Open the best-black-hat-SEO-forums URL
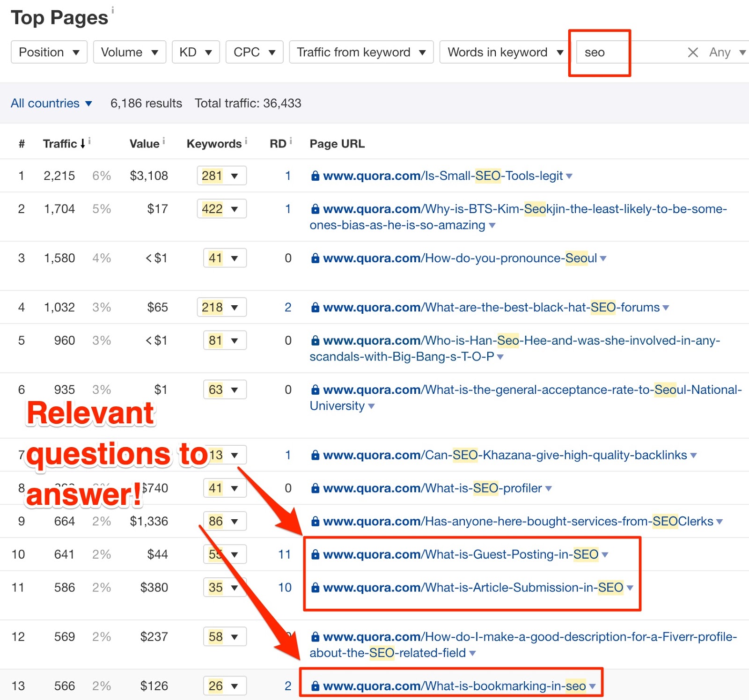Screen dimensions: 749x700 (491, 307)
